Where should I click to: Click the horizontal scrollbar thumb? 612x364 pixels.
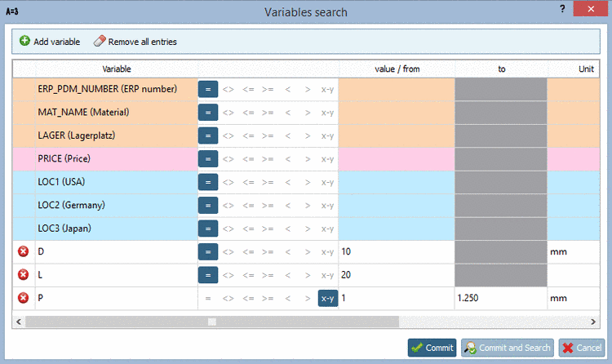click(x=212, y=322)
